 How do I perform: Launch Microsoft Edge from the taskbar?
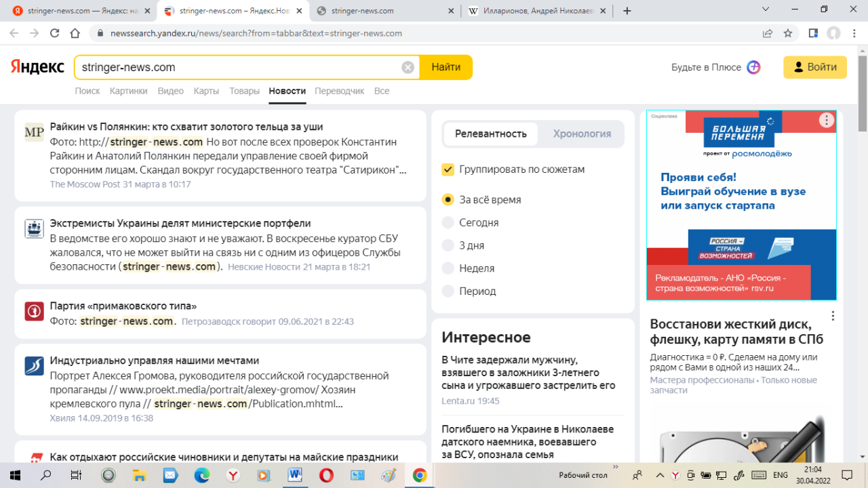tap(201, 475)
